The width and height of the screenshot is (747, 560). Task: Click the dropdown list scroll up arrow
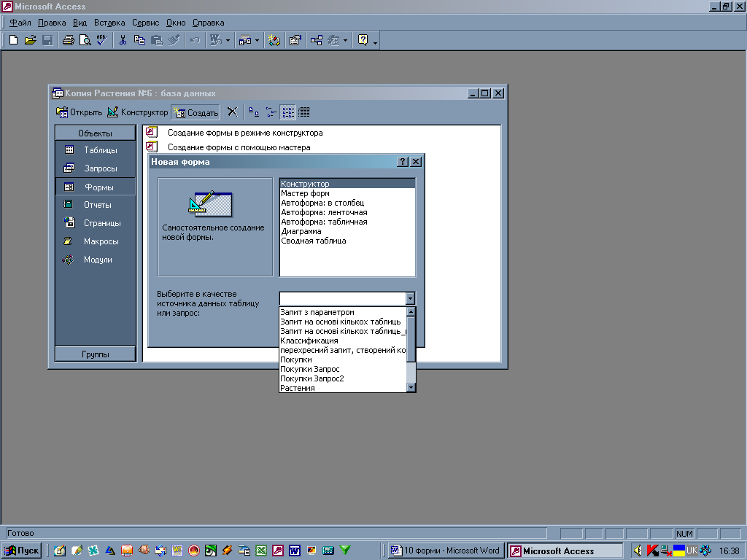(411, 312)
